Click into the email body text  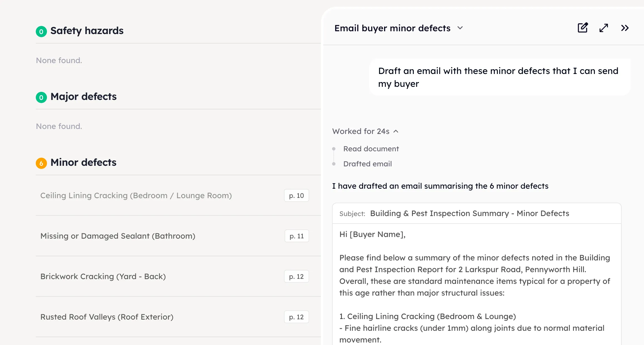[x=477, y=284]
